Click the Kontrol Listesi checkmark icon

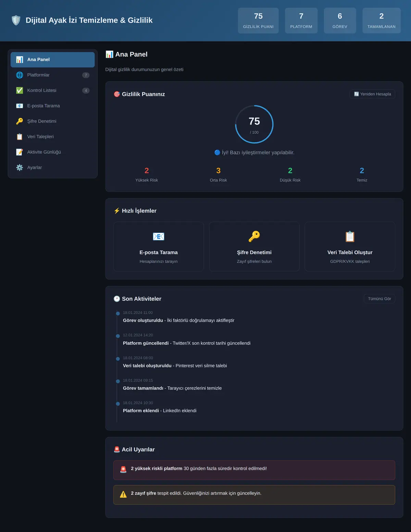pyautogui.click(x=20, y=90)
